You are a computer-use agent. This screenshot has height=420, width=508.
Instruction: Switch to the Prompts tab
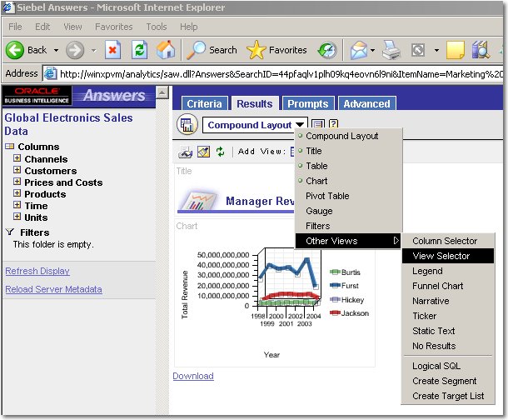[308, 103]
